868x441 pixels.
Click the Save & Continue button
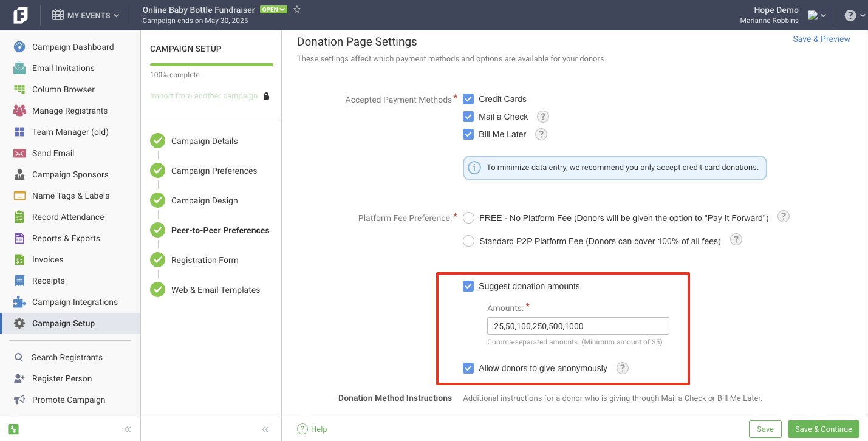823,429
